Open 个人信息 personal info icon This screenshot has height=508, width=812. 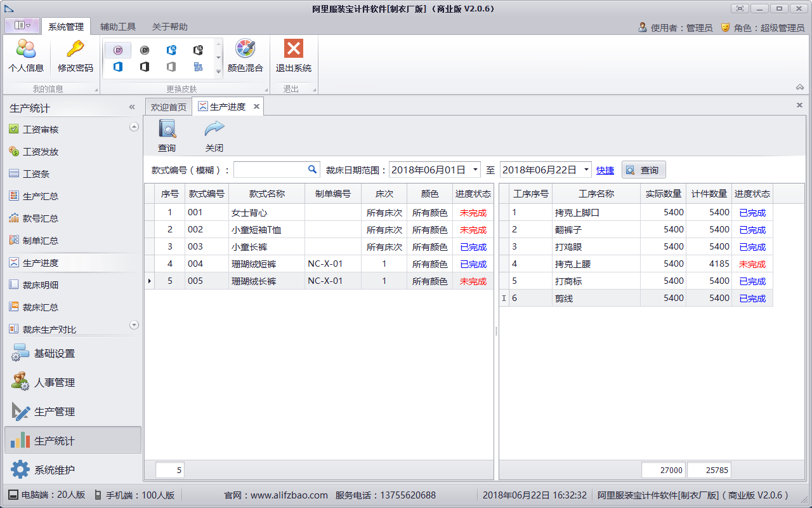pyautogui.click(x=26, y=49)
